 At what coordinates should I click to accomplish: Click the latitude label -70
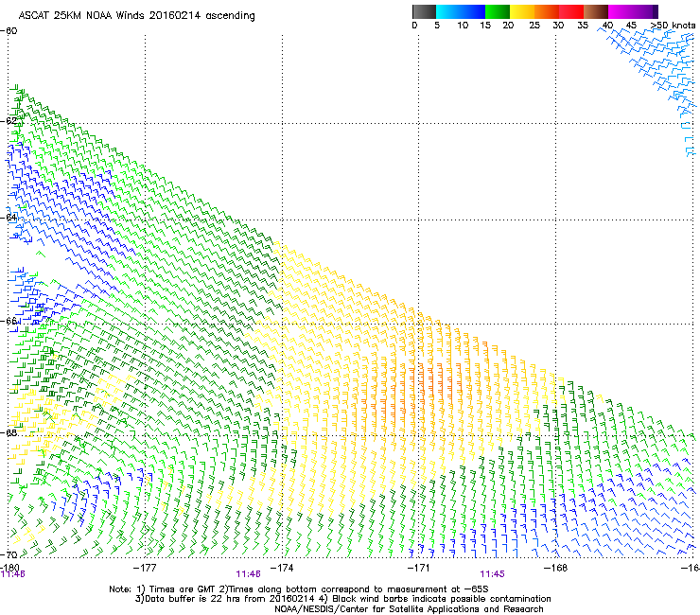pyautogui.click(x=9, y=554)
